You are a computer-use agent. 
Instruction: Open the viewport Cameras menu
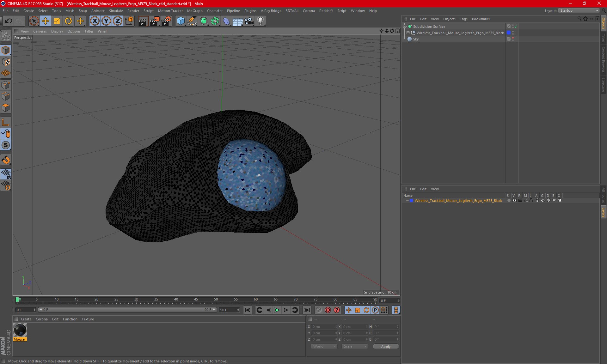(40, 31)
